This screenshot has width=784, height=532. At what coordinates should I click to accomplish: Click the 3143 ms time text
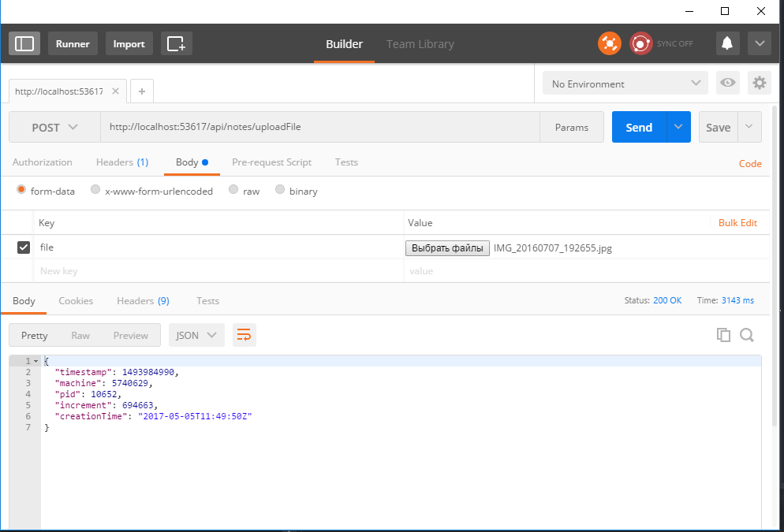click(x=737, y=300)
